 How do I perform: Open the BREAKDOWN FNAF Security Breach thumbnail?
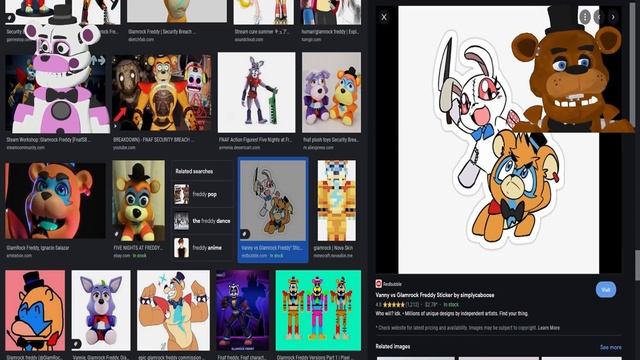pos(162,93)
